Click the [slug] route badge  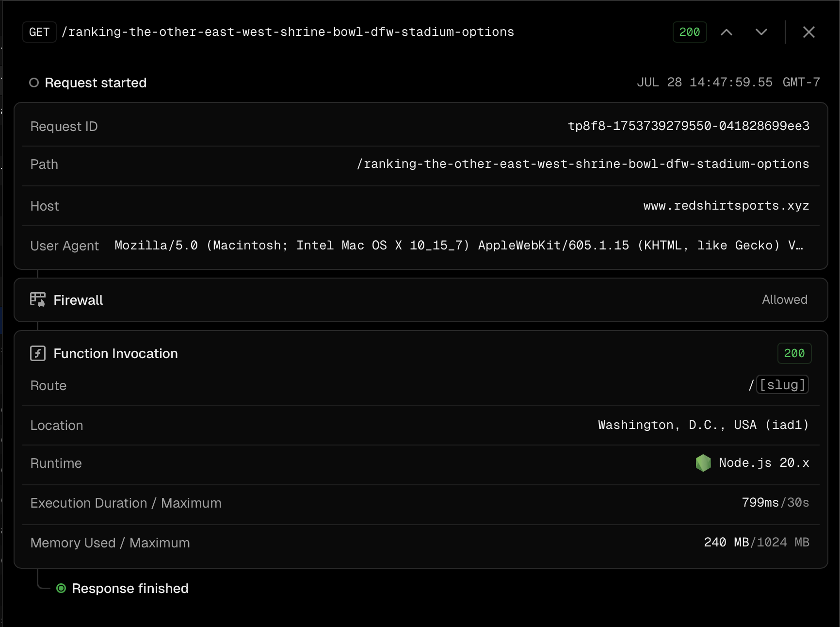[782, 385]
